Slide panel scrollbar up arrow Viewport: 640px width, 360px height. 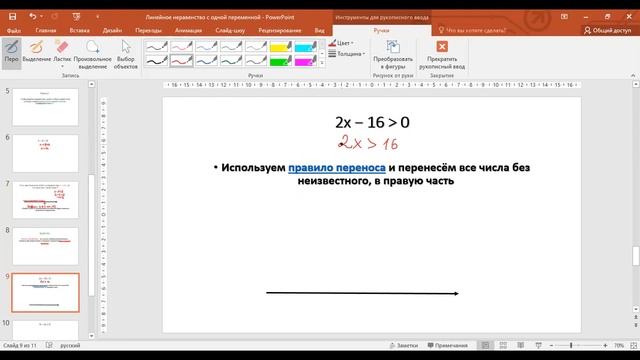[91, 84]
